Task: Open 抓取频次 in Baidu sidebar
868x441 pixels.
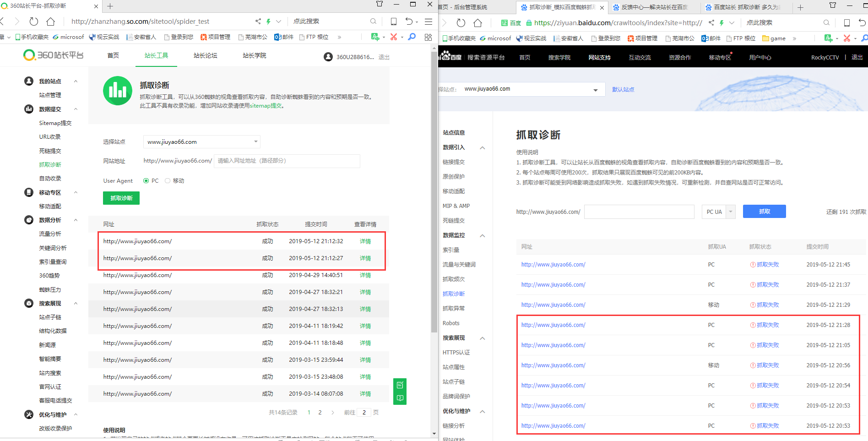Action: (x=454, y=279)
